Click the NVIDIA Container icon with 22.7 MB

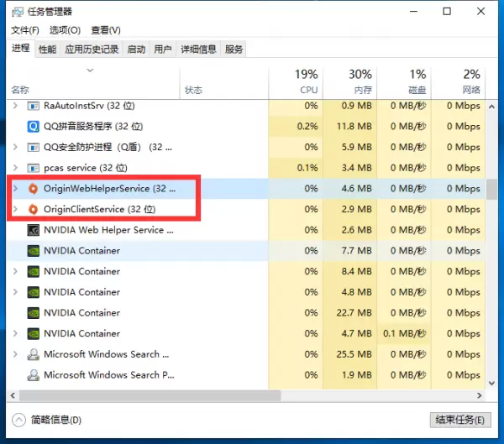click(x=33, y=312)
